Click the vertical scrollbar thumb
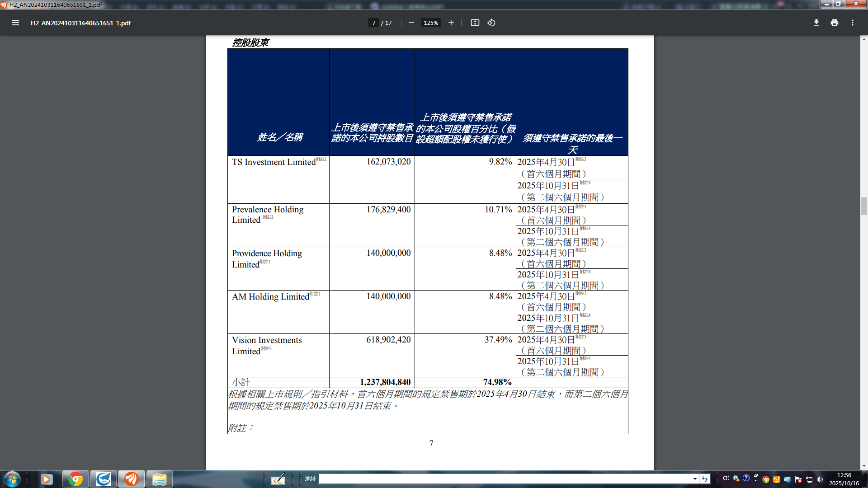The height and width of the screenshot is (488, 868). pos(864,206)
